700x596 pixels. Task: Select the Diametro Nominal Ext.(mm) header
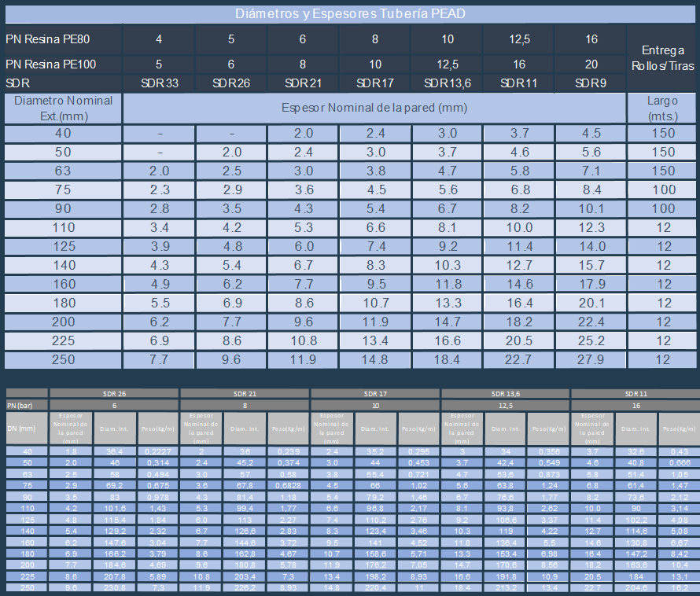pos(64,108)
